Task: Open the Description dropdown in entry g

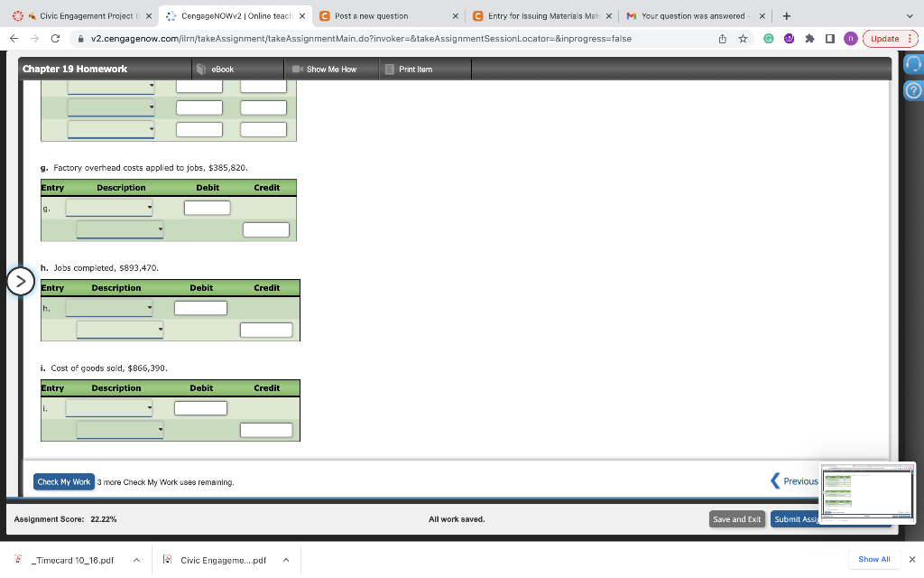Action: click(x=108, y=207)
